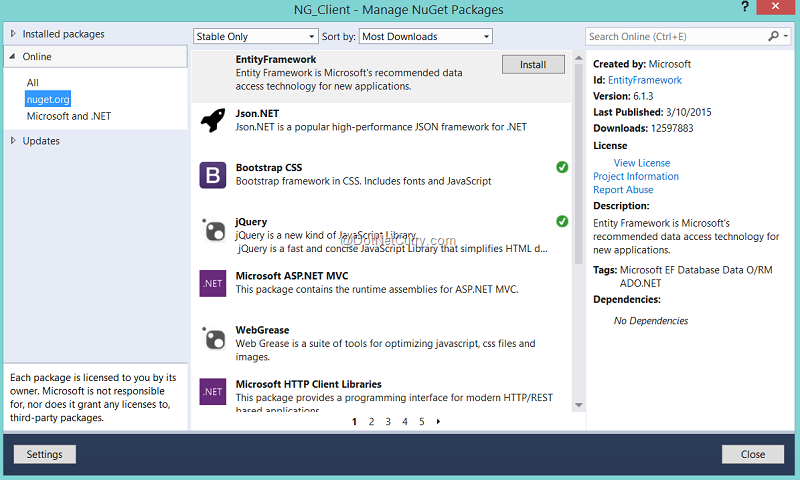Image resolution: width=800 pixels, height=480 pixels.
Task: Open the Sort by Most Downloads dropdown
Action: 426,36
